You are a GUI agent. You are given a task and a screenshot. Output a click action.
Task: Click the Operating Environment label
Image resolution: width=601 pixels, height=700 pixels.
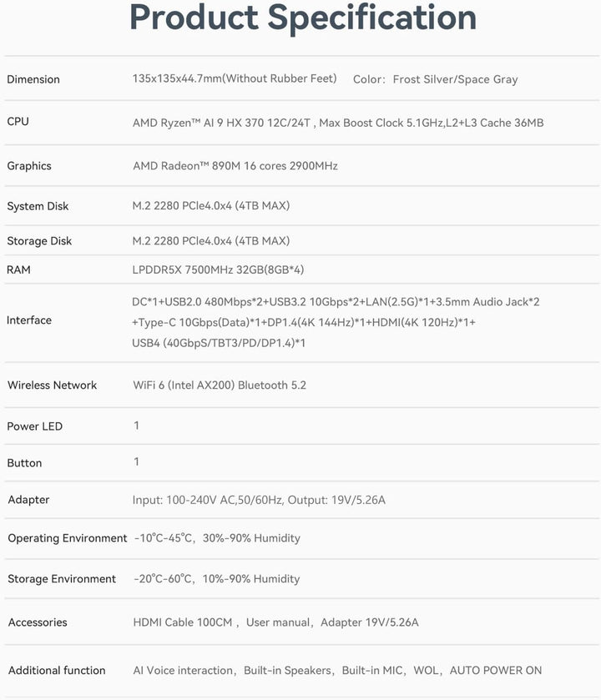click(x=68, y=538)
